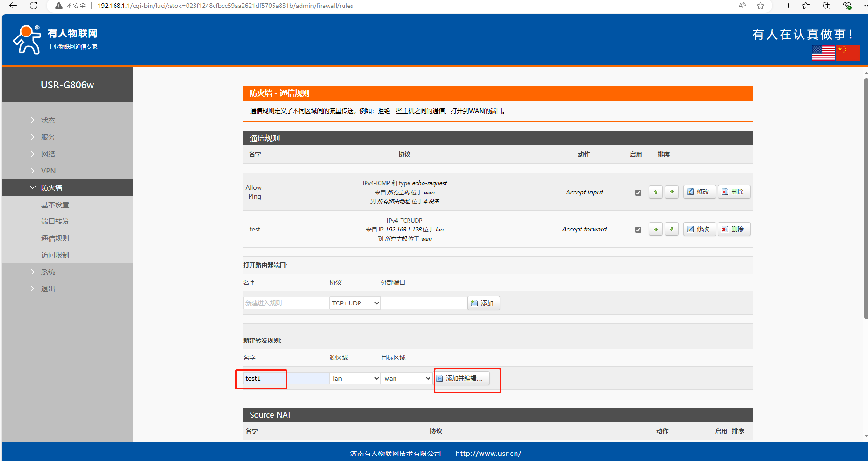Viewport: 868px width, 461px height.
Task: Move Allow-Ping rule up with arrow
Action: click(x=655, y=192)
